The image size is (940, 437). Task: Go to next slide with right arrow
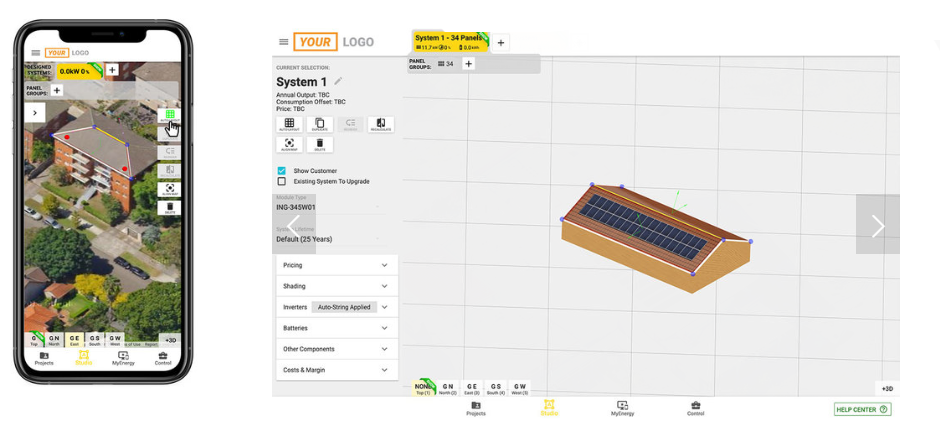coord(878,224)
